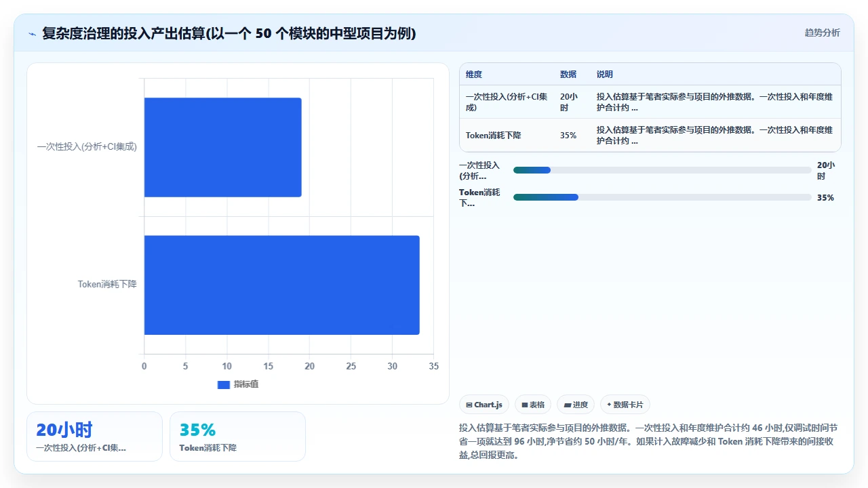The image size is (868, 488).
Task: Click the 一次性投入 progress bar
Action: 662,170
